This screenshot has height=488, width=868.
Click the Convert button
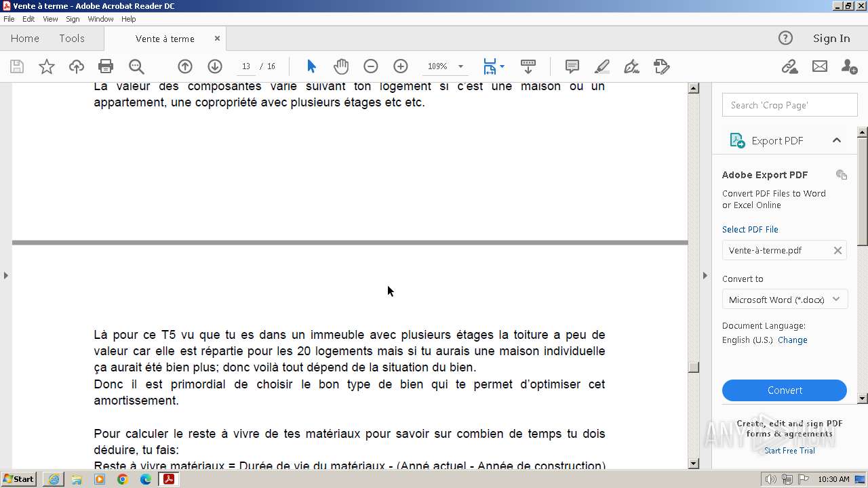pyautogui.click(x=785, y=390)
